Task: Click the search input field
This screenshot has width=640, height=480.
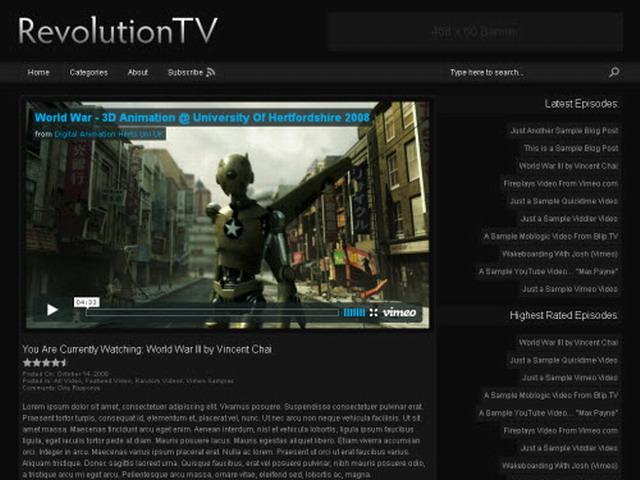Action: pos(527,73)
